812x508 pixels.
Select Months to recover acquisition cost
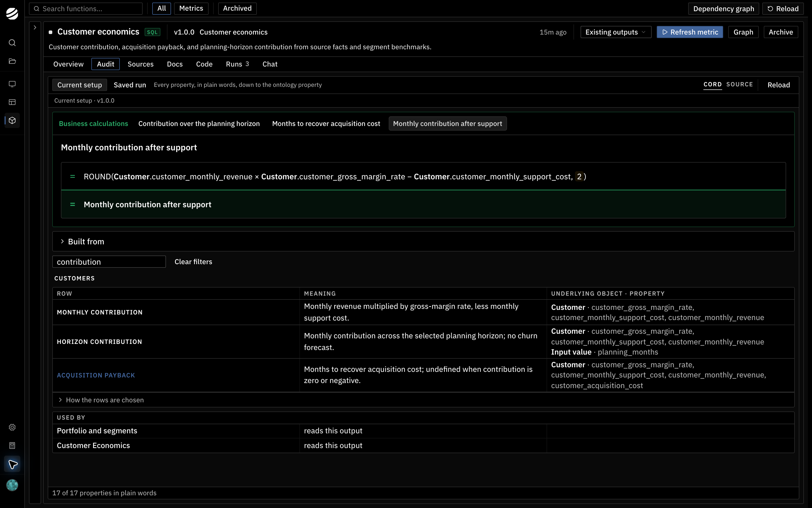(326, 124)
